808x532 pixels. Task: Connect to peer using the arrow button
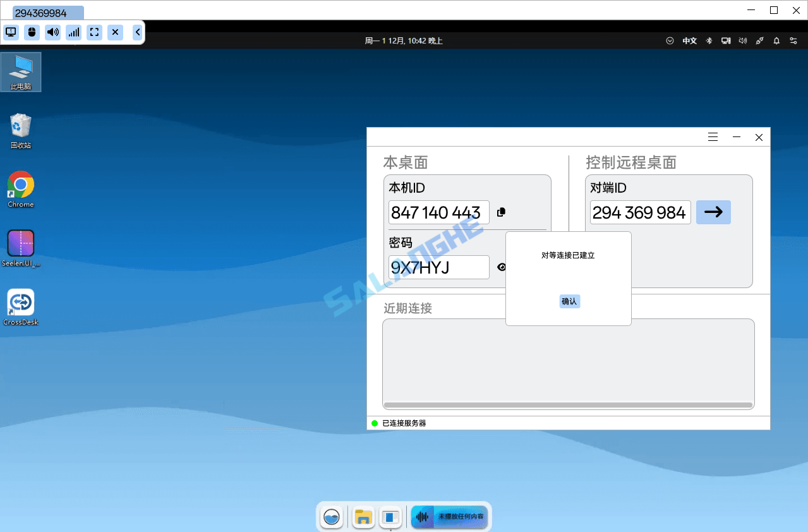coord(713,212)
